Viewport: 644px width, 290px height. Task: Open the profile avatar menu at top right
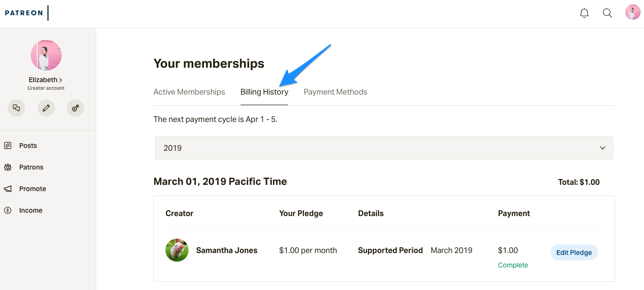[632, 12]
